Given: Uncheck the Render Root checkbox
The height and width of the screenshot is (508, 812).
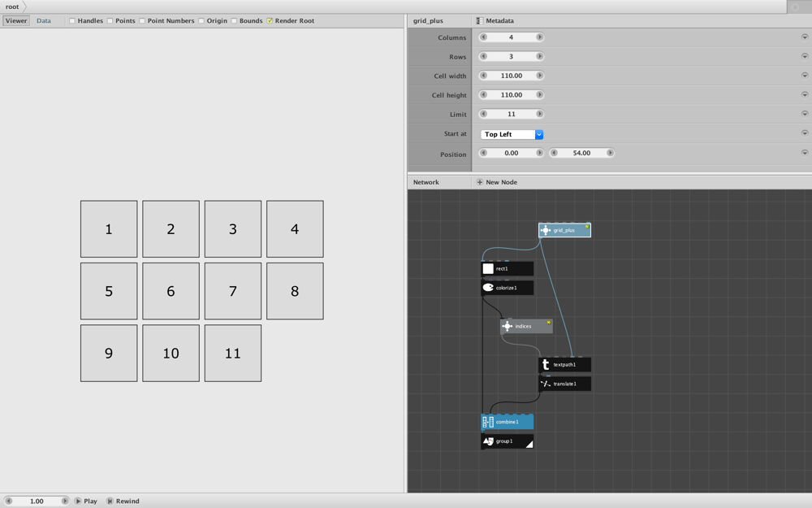Looking at the screenshot, I should click(270, 21).
